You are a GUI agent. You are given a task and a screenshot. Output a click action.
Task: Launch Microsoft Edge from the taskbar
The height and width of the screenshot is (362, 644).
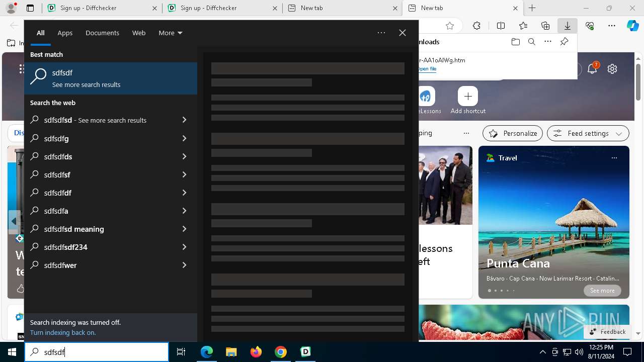point(207,352)
